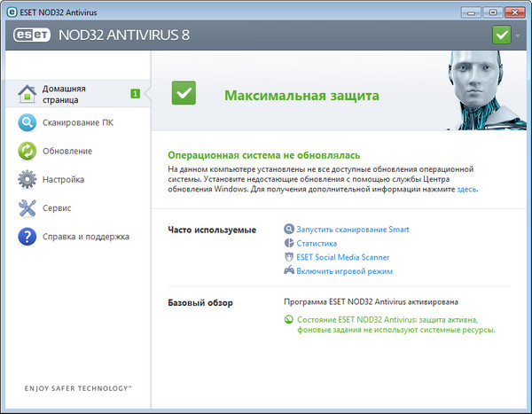
Task: Open dropdown arrow next to header checkmark
Action: point(518,36)
